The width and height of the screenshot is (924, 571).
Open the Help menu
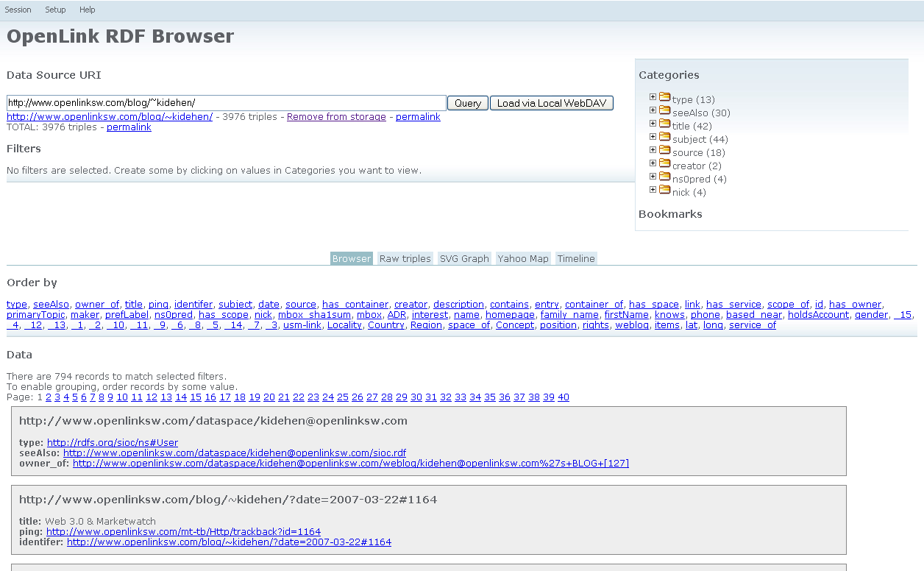click(88, 10)
